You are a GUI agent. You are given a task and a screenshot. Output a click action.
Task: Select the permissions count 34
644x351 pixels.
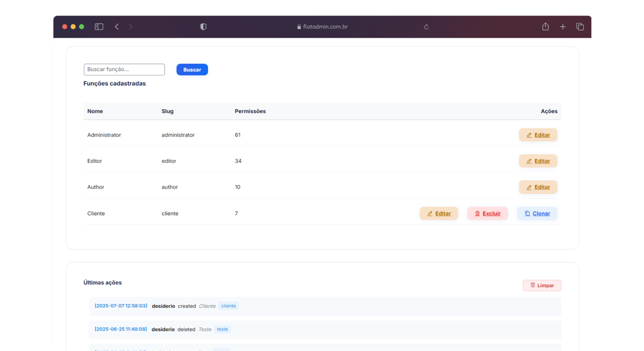click(x=238, y=161)
